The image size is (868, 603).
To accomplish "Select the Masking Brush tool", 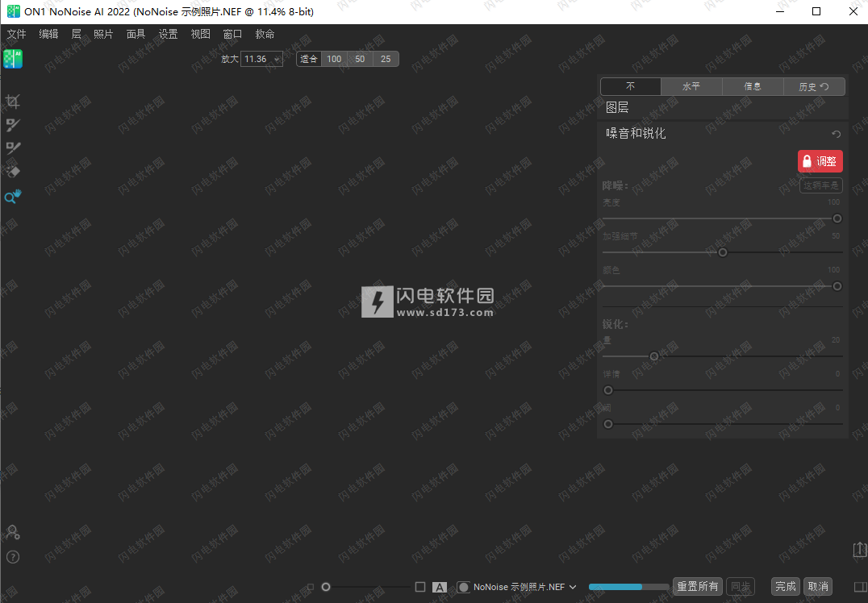I will 13,125.
